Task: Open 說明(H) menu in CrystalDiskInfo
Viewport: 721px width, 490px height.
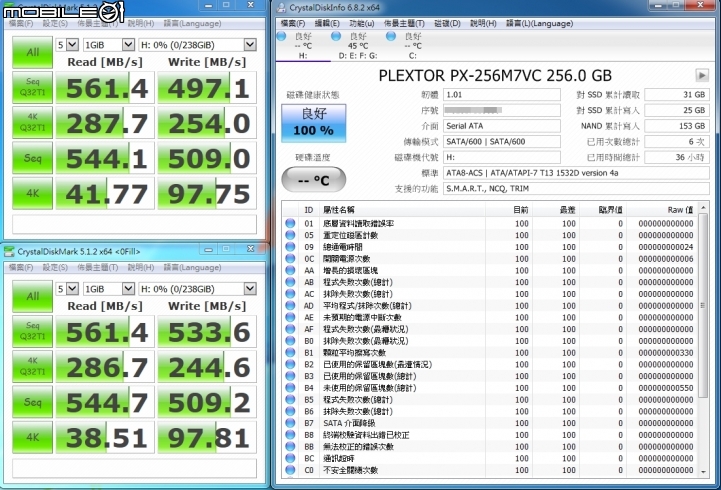Action: coord(483,23)
